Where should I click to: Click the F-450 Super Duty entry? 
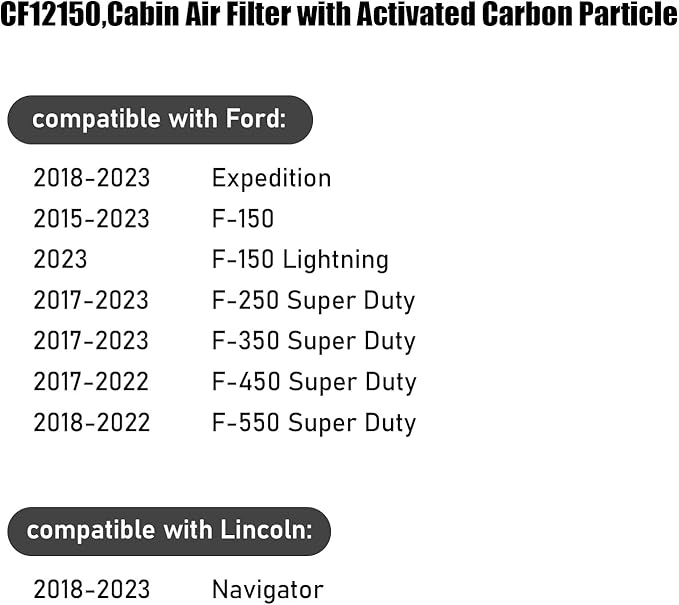(x=313, y=382)
